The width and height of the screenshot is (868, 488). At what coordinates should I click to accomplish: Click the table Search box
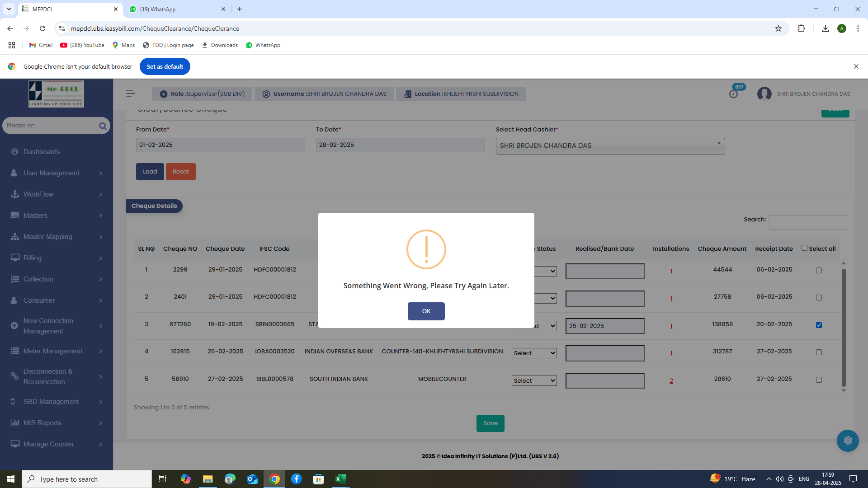(x=807, y=222)
